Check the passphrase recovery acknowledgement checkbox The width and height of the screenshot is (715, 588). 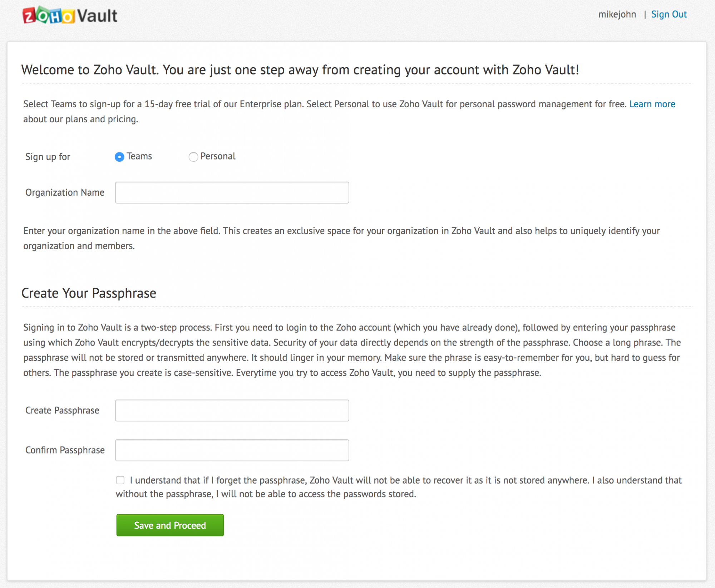coord(120,480)
